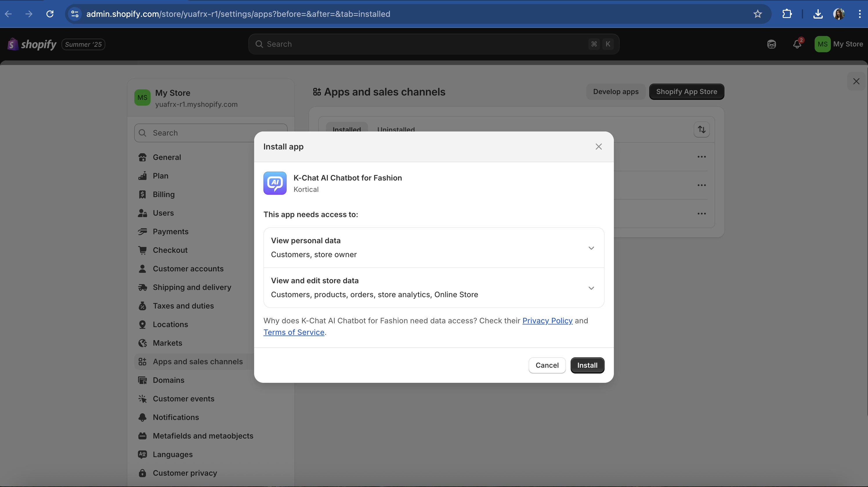The image size is (868, 487).
Task: Click the sort arrows icon in apps list
Action: coord(701,129)
